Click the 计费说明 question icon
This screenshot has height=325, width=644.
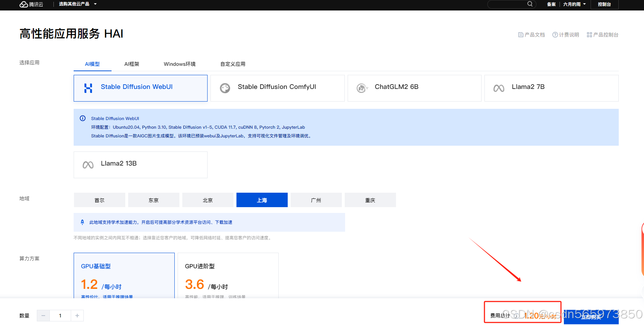(x=555, y=35)
